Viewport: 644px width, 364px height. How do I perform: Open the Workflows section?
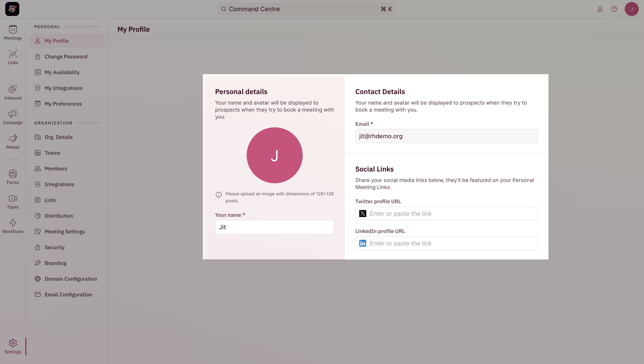coord(13,226)
